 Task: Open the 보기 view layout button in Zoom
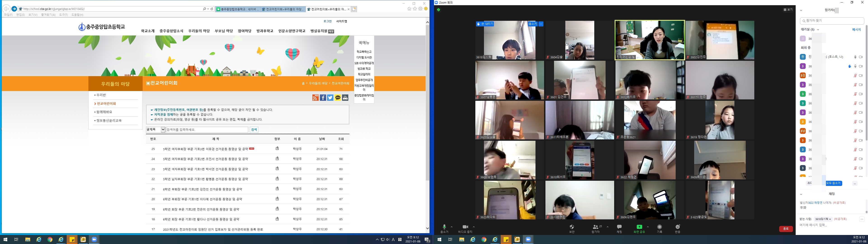(x=788, y=10)
